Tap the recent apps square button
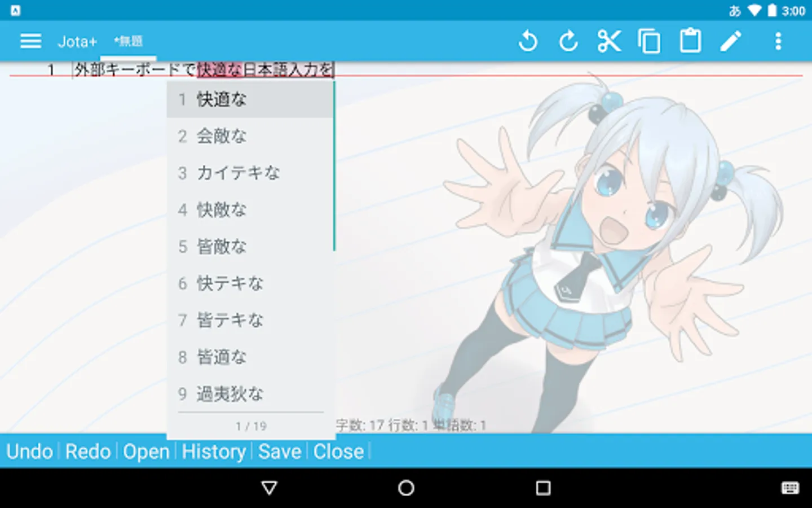This screenshot has height=508, width=812. tap(543, 488)
